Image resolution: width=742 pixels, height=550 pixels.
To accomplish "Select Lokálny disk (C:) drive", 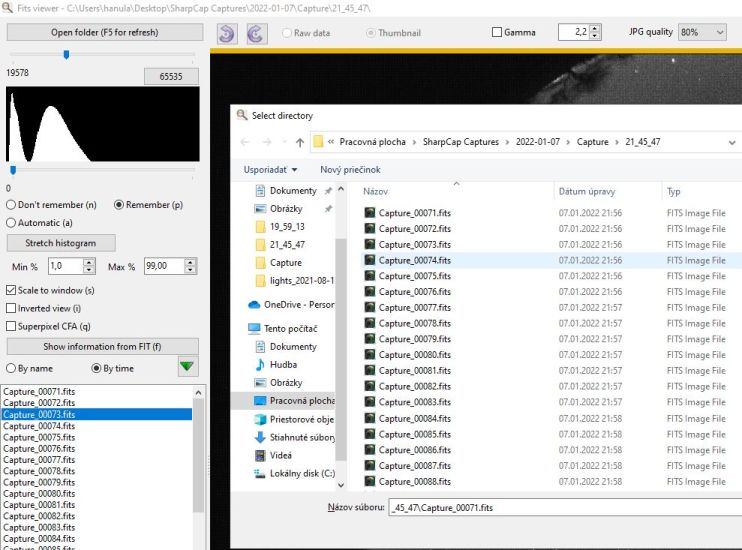I will click(x=295, y=473).
